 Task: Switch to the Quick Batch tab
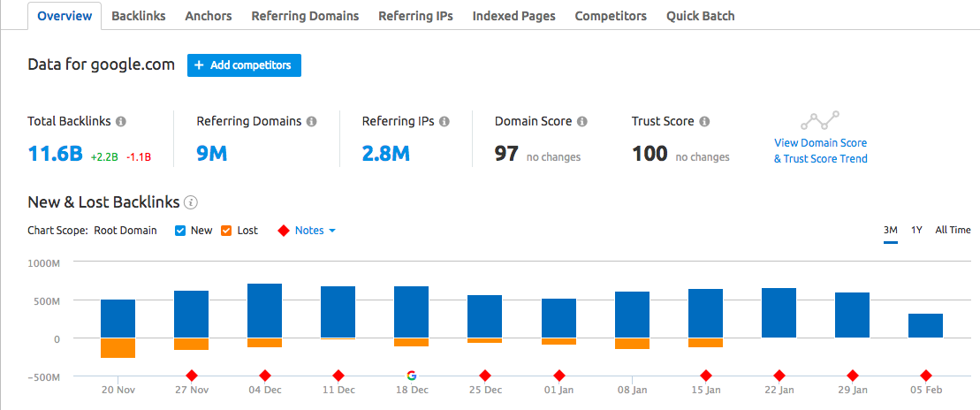[700, 16]
